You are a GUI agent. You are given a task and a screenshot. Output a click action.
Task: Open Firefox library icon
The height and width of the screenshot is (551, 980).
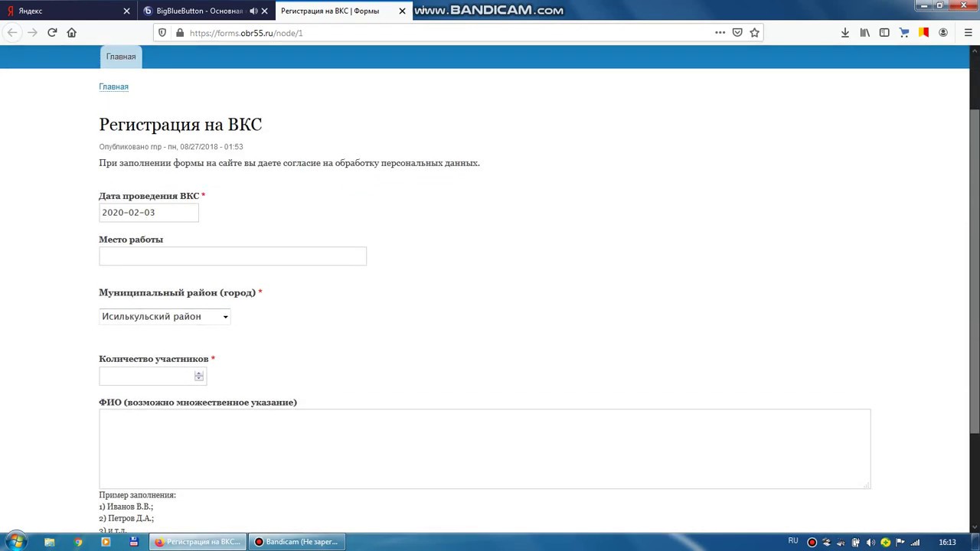[x=865, y=33]
